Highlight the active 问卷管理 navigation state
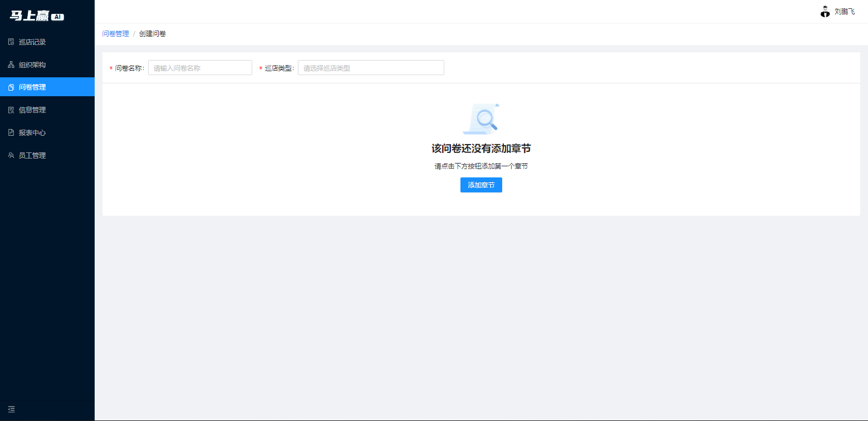 [47, 87]
